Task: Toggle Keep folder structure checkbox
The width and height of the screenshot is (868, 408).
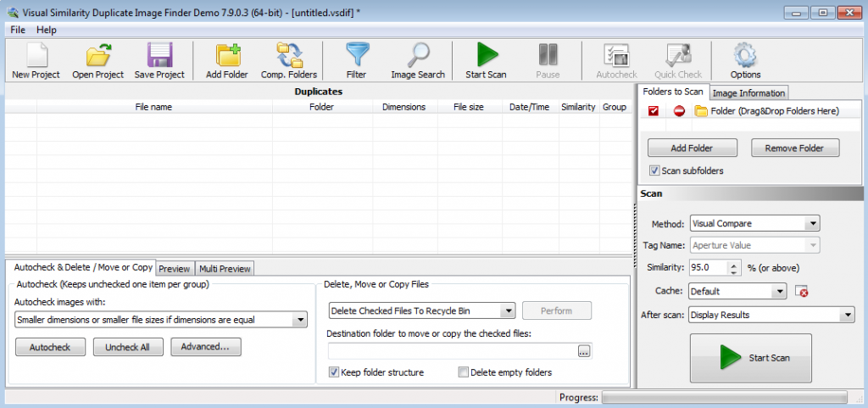Action: click(x=334, y=372)
